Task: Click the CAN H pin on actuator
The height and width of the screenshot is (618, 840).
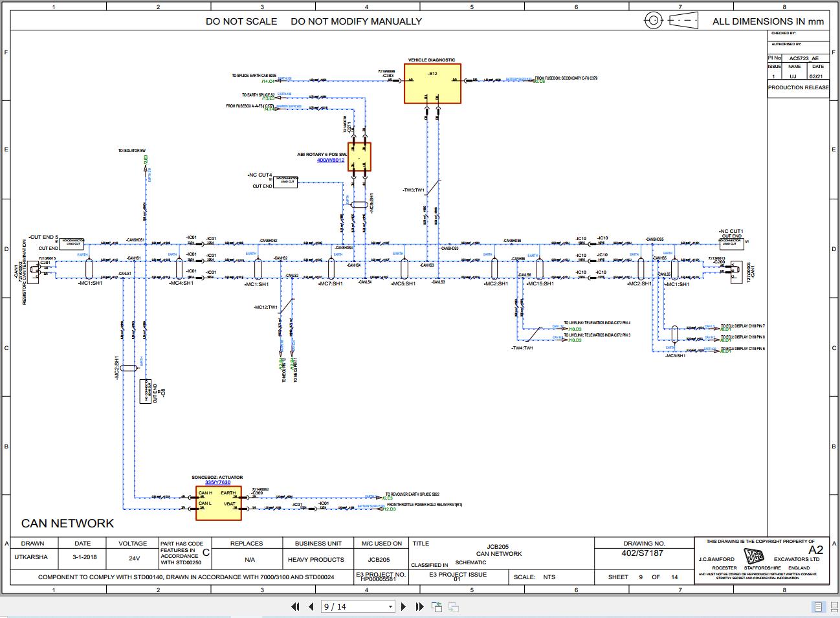Action: click(205, 493)
